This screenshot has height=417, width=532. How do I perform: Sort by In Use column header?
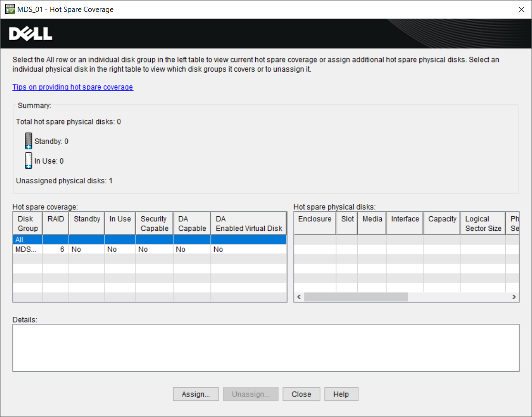[120, 224]
